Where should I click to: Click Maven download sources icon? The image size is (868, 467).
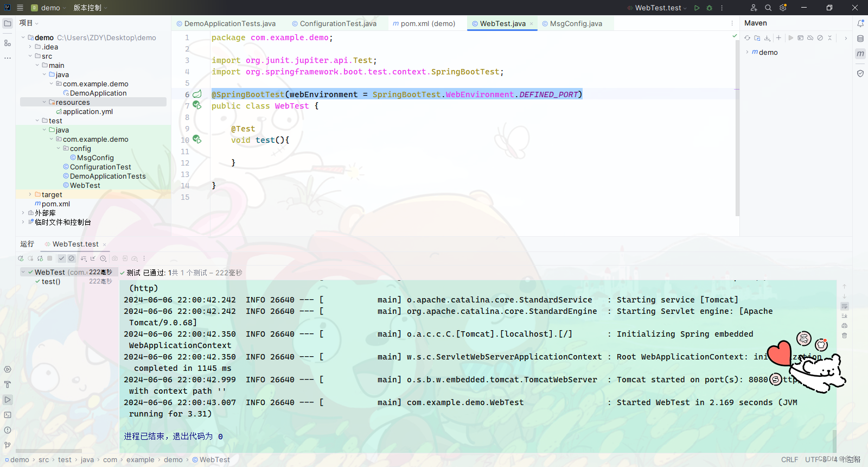tap(767, 38)
